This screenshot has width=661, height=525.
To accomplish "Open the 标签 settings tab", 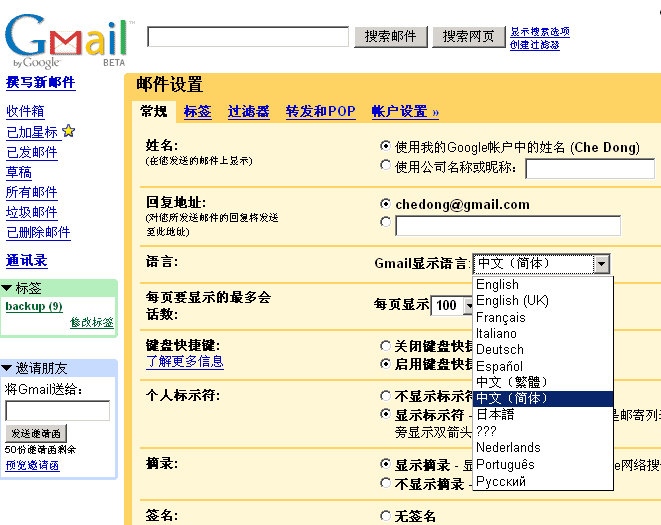I will tap(197, 111).
